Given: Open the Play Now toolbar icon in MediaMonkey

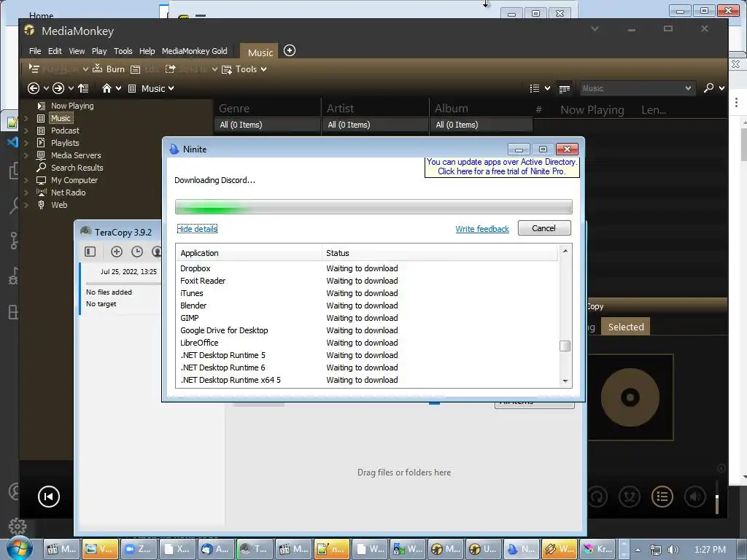Looking at the screenshot, I should pos(34,69).
